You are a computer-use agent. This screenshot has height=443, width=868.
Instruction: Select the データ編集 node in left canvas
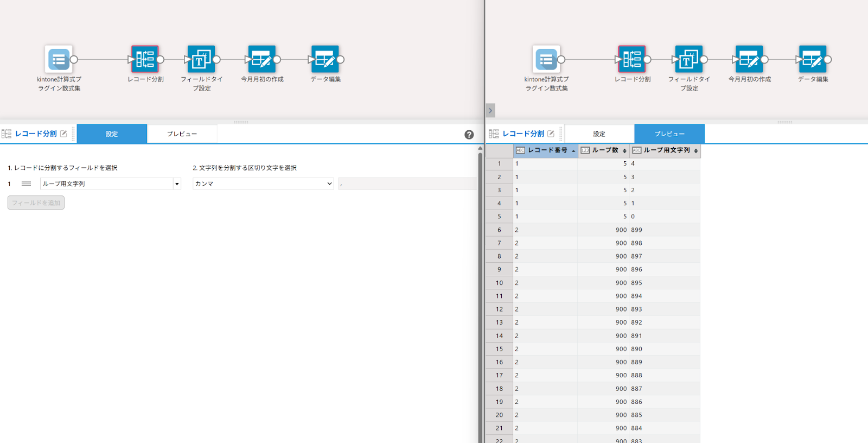[x=325, y=59]
